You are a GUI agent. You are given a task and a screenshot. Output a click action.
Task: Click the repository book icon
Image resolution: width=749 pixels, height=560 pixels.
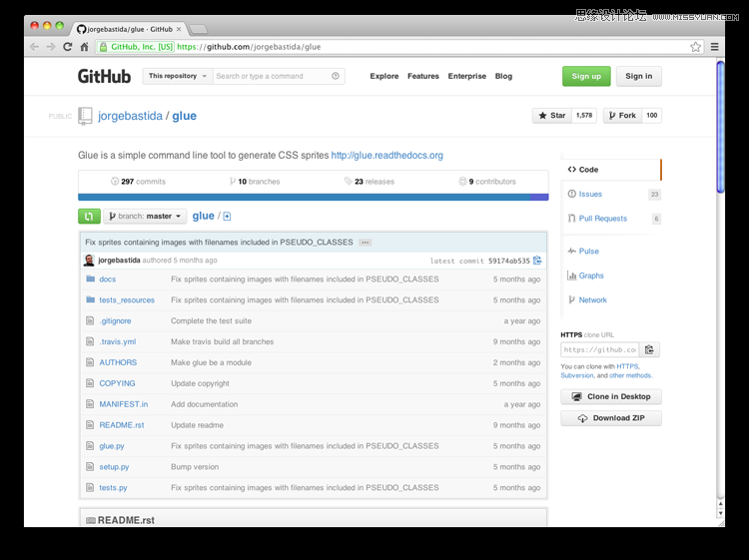coord(85,116)
